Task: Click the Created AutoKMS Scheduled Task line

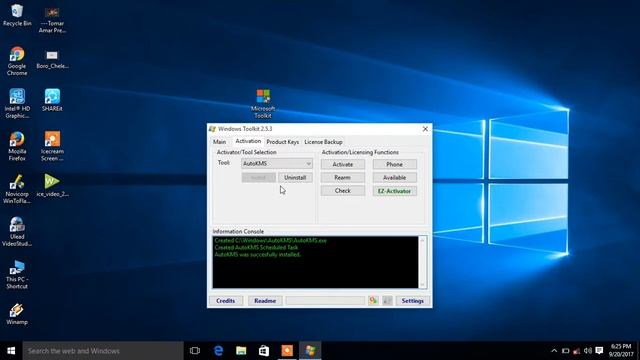Action: pyautogui.click(x=256, y=247)
